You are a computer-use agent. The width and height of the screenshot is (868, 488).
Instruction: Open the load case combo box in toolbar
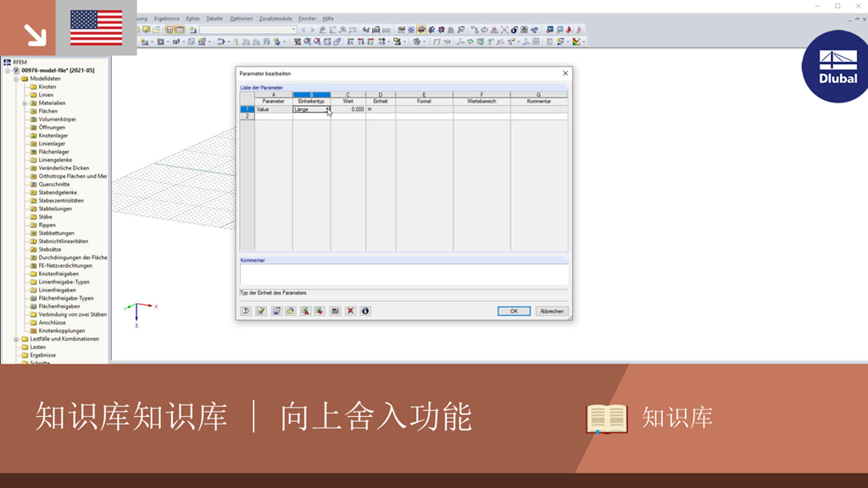click(248, 30)
